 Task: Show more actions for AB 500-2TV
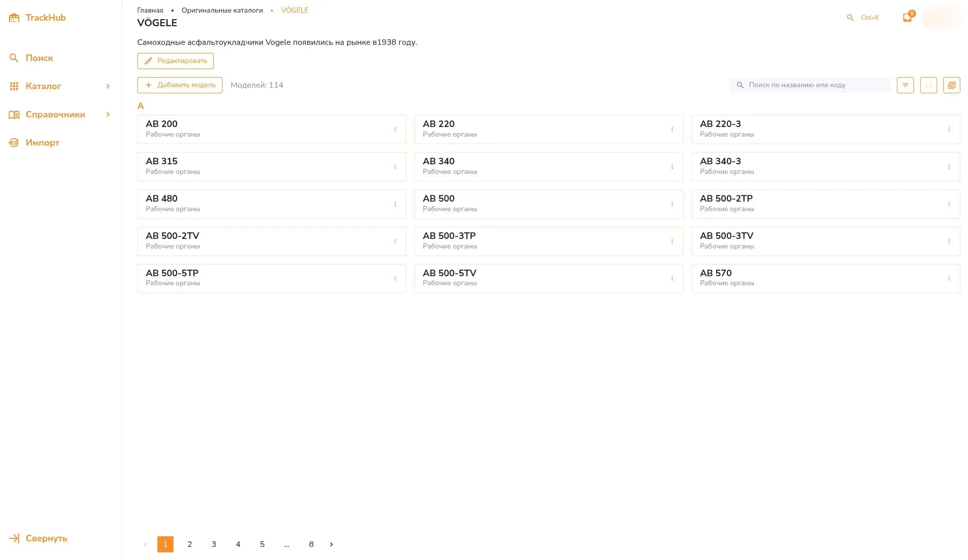coord(395,241)
